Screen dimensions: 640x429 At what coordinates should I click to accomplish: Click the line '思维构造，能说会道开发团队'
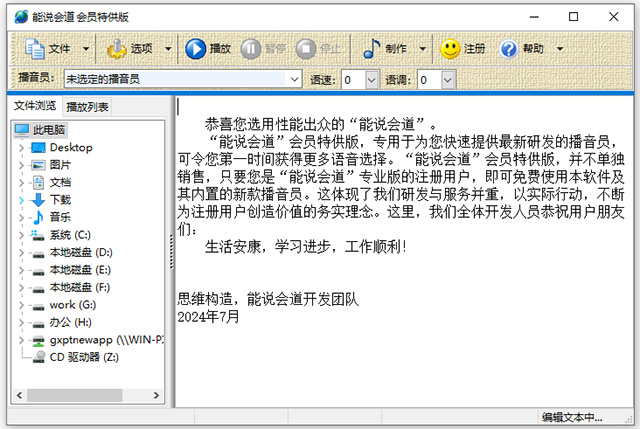coord(268,300)
